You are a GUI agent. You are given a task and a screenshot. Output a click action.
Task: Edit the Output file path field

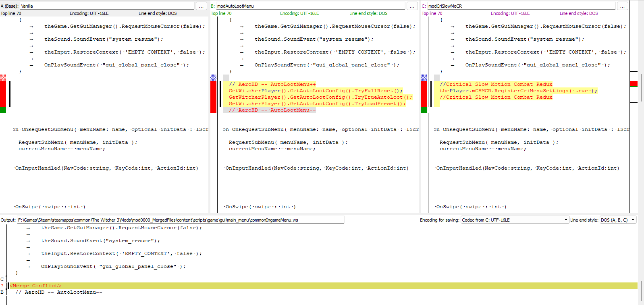(181, 220)
